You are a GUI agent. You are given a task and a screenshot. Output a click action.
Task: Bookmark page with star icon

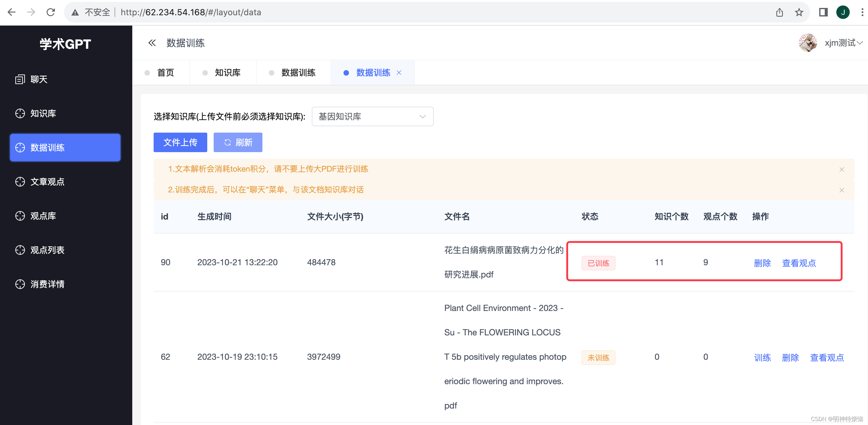click(x=799, y=12)
